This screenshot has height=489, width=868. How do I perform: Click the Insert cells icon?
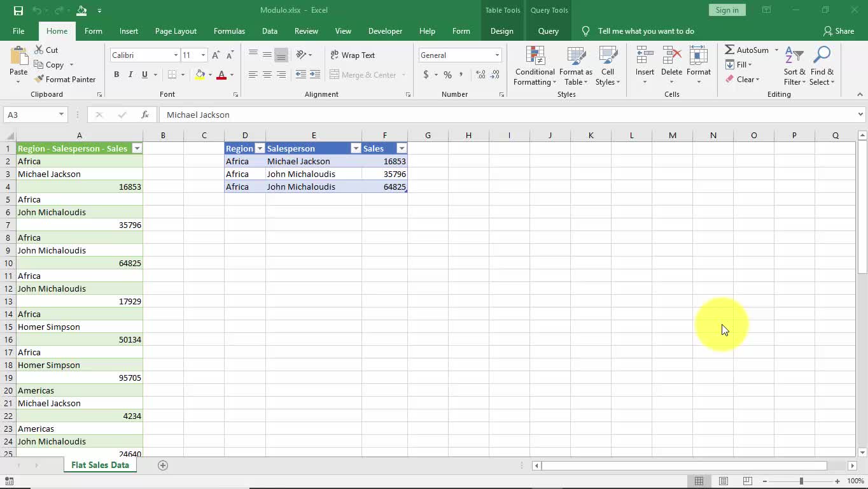[645, 56]
